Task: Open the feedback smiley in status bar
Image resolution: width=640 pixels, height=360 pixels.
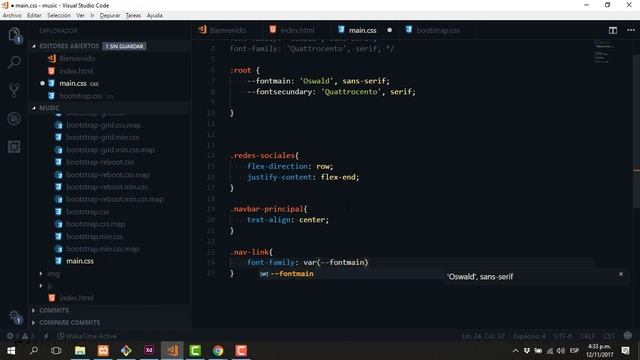Action: (628, 336)
